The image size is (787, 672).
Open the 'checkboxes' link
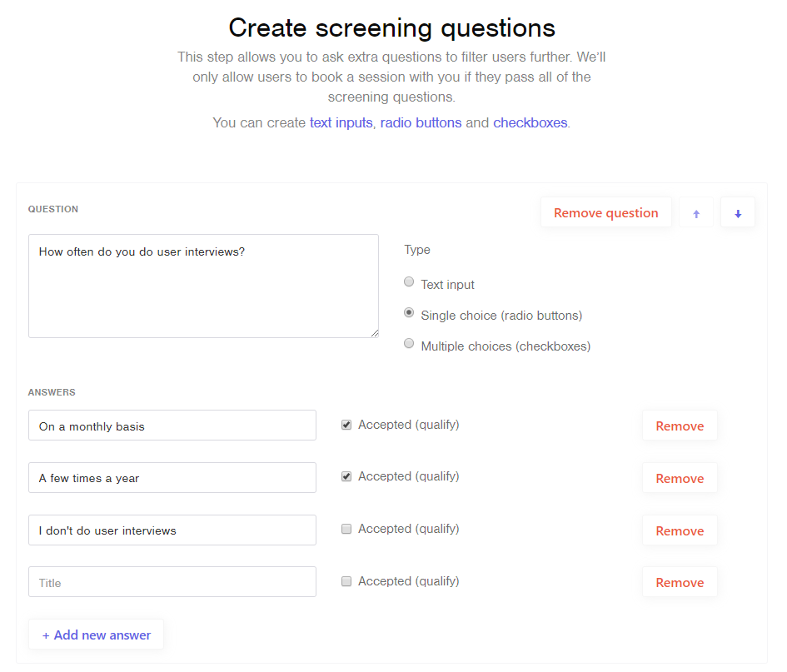coord(530,123)
